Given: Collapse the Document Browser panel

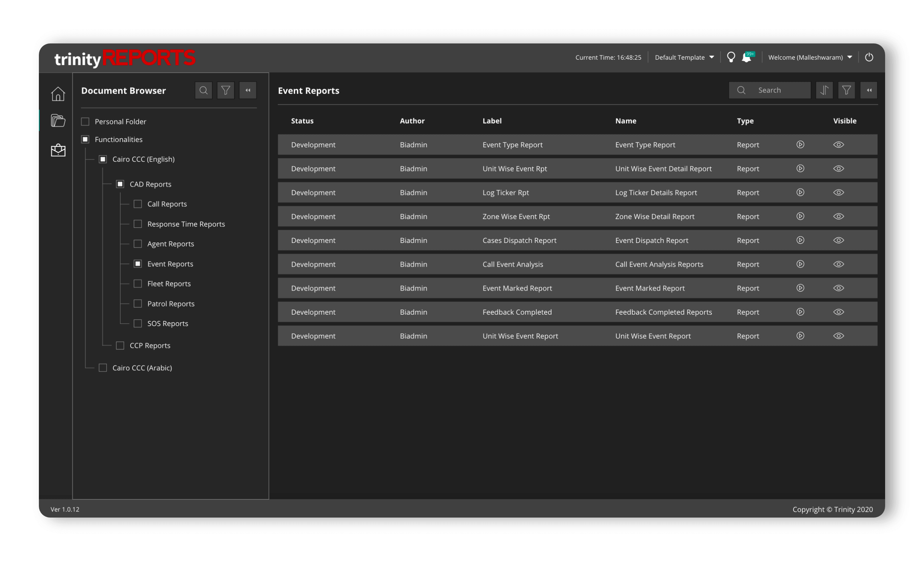Looking at the screenshot, I should [248, 90].
